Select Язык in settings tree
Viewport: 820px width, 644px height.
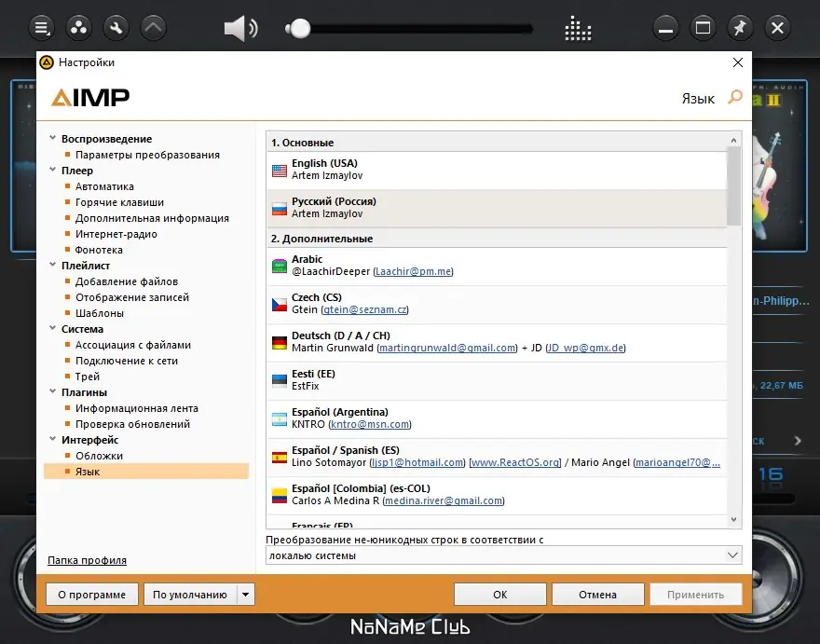coord(146,472)
